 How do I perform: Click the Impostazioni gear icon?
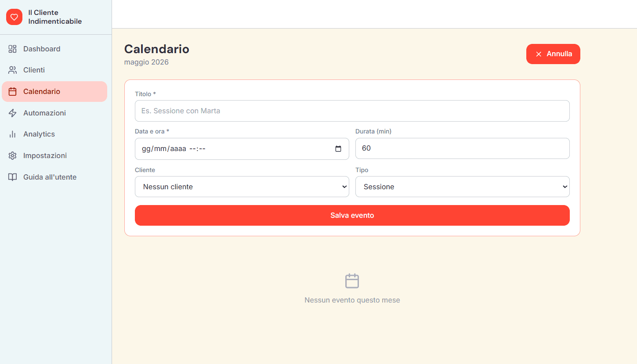[12, 156]
